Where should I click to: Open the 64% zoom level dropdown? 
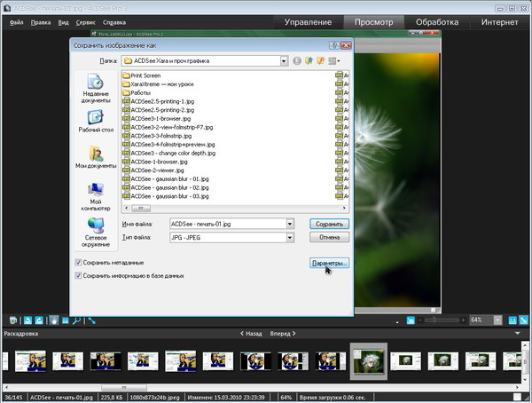(x=497, y=320)
